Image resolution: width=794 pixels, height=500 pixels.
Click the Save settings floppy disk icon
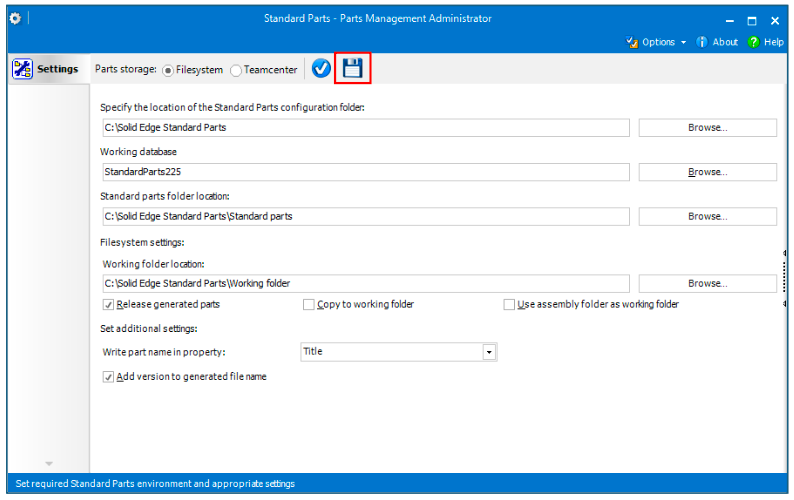352,68
